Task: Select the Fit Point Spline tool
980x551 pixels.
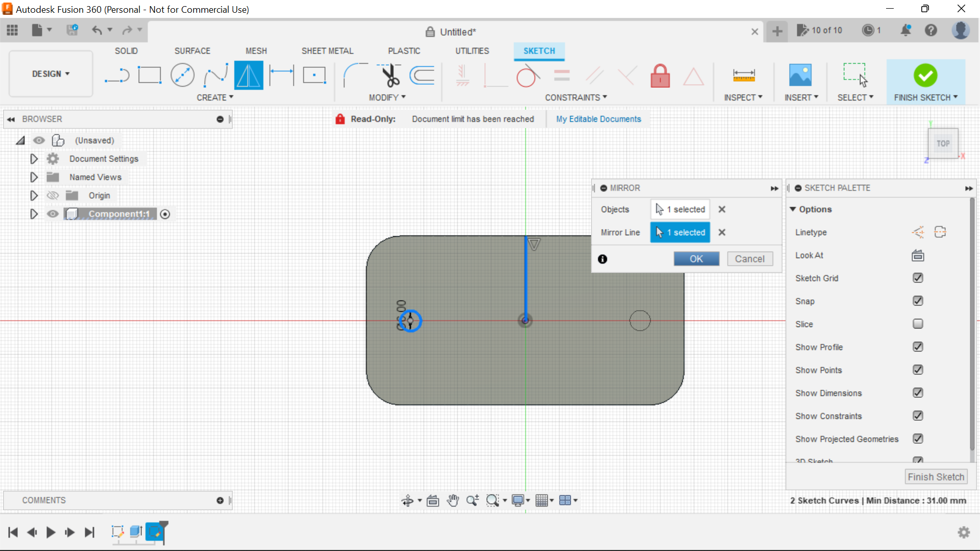Action: 215,76
